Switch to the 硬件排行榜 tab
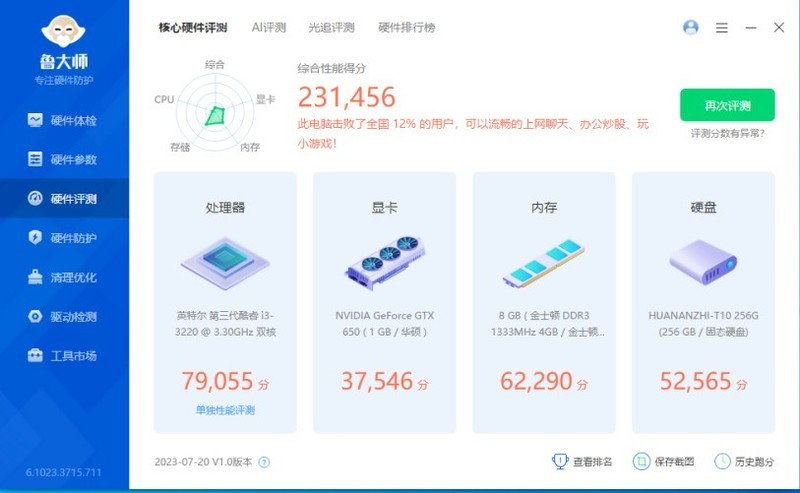Viewport: 800px width, 493px height. (x=407, y=28)
